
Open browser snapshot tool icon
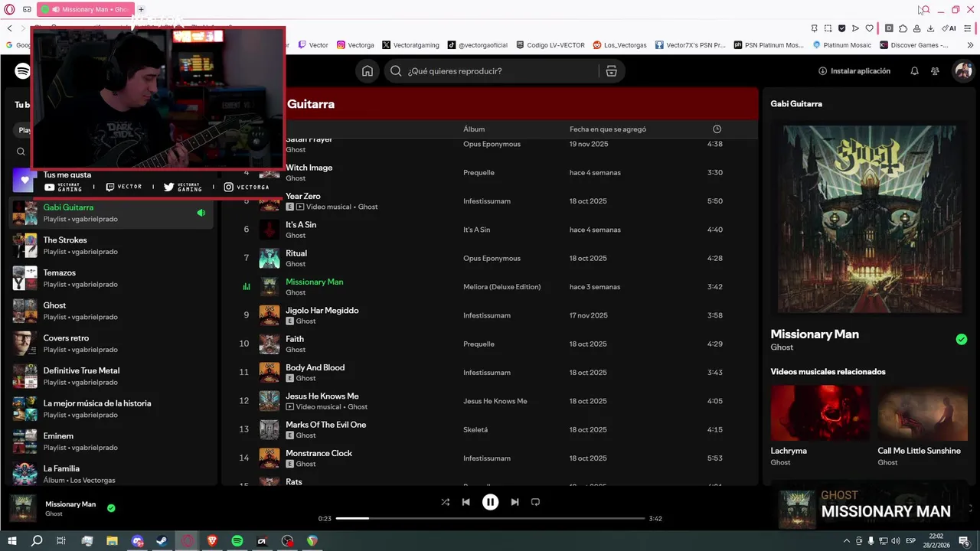(828, 28)
